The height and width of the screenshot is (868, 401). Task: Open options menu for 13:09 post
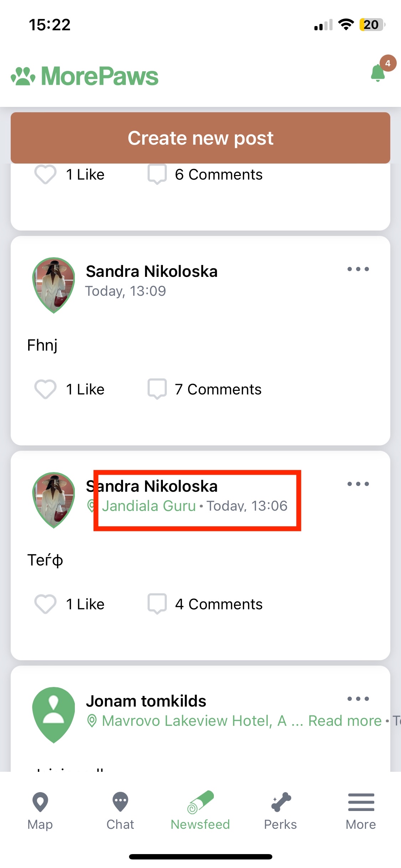click(358, 269)
